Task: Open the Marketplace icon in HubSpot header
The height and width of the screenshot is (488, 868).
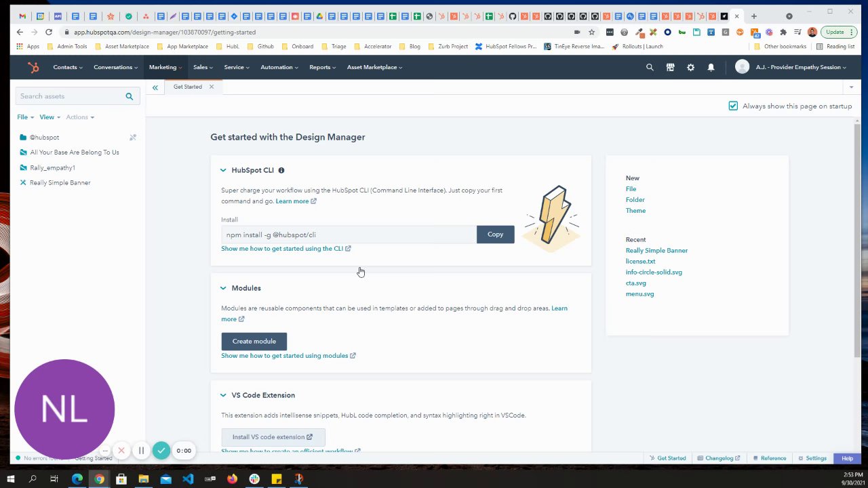Action: (x=670, y=67)
